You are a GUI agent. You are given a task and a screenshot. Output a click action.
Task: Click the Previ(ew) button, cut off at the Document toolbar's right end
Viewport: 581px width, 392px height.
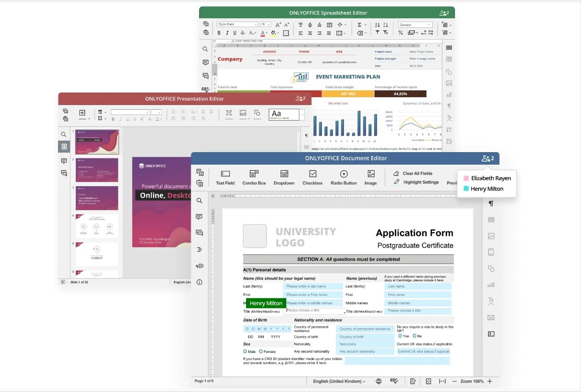[x=451, y=182]
